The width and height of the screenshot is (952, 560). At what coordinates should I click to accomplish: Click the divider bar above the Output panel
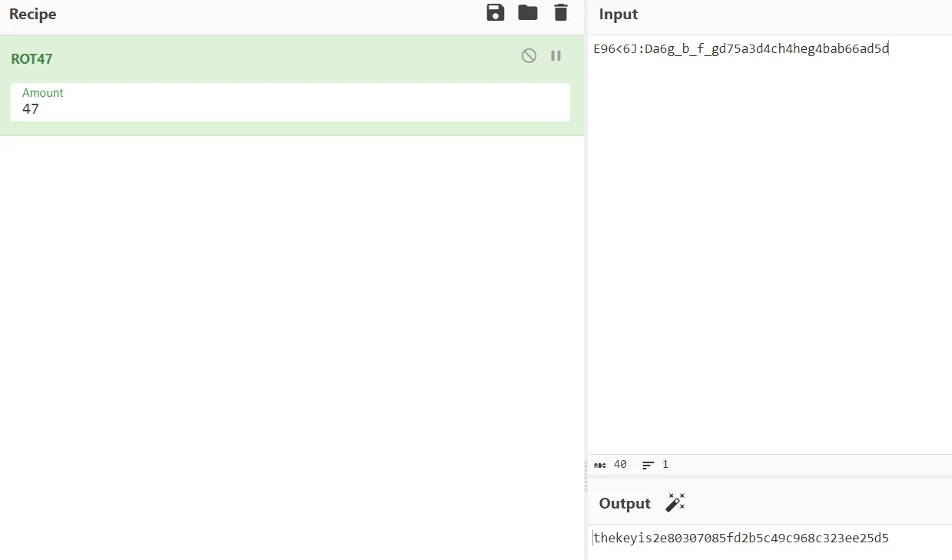pos(768,477)
